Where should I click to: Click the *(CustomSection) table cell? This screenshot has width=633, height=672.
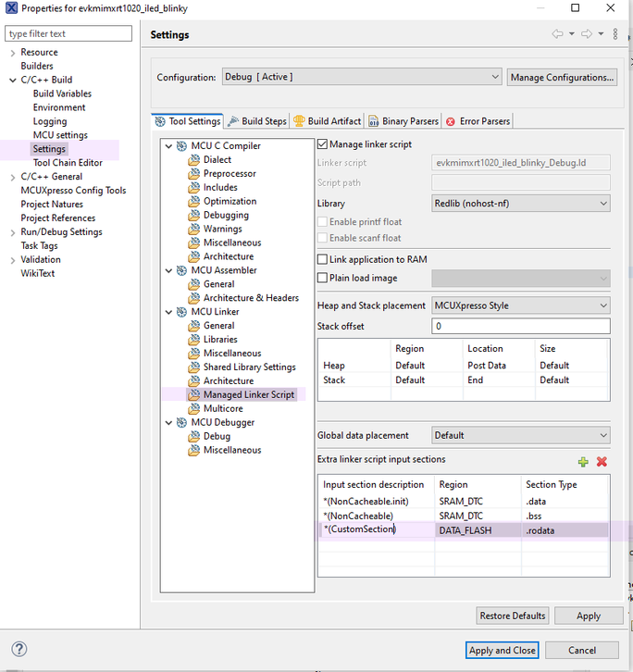[x=377, y=529]
